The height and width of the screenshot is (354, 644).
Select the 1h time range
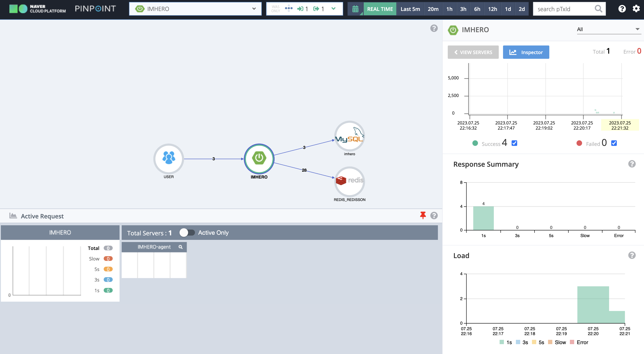click(449, 9)
